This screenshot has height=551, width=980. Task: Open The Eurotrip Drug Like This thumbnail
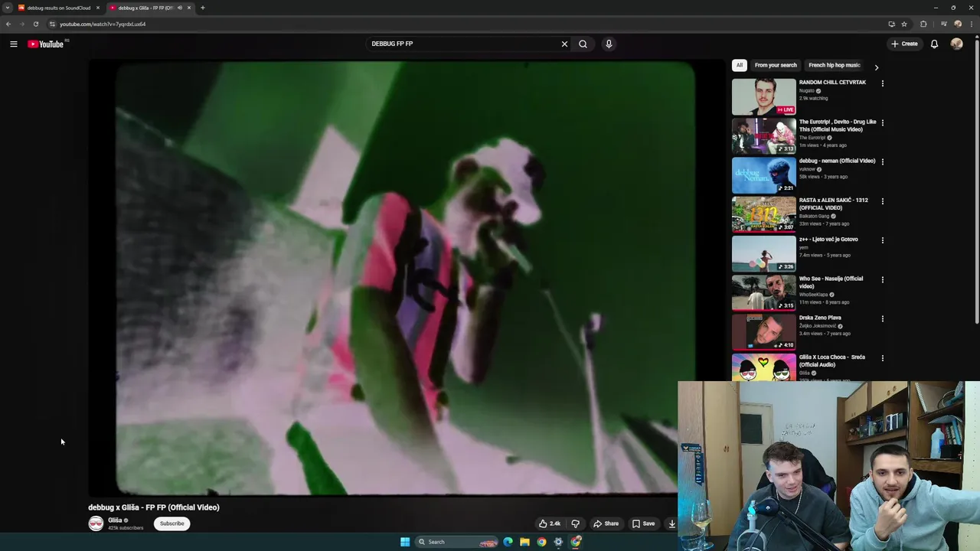(763, 135)
